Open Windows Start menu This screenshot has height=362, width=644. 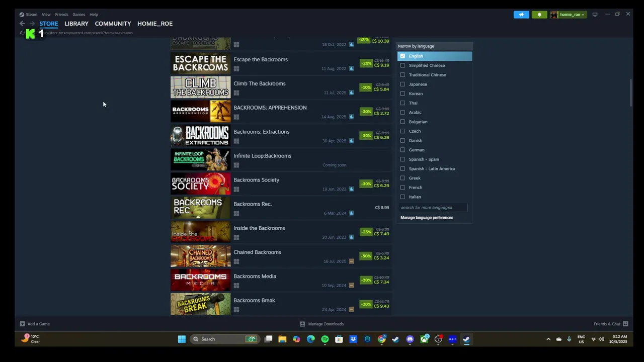click(x=182, y=339)
